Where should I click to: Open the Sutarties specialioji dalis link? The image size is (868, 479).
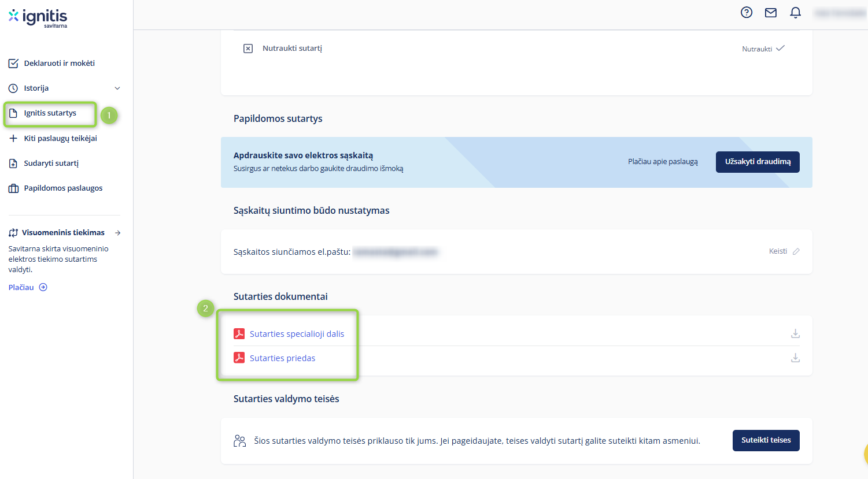pos(297,334)
